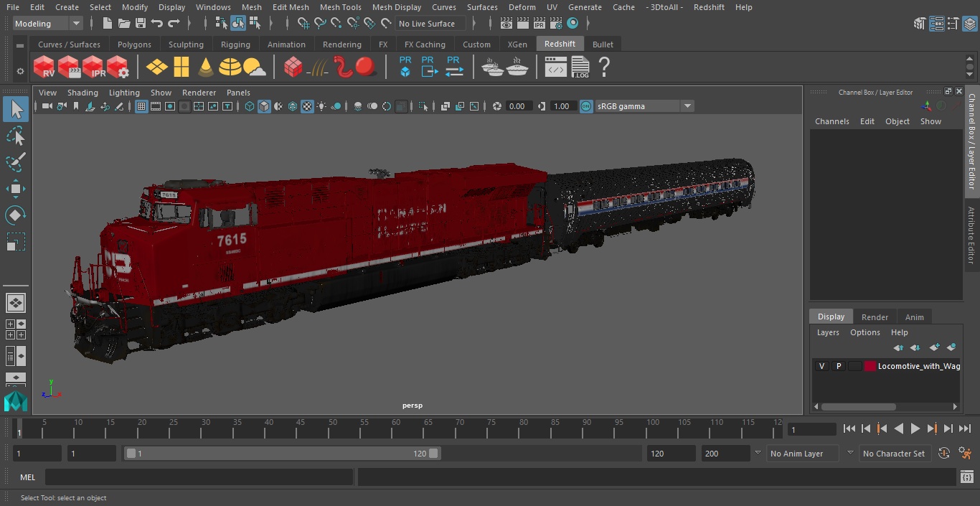Toggle layer visibility V box for Locomotive layer

click(821, 366)
